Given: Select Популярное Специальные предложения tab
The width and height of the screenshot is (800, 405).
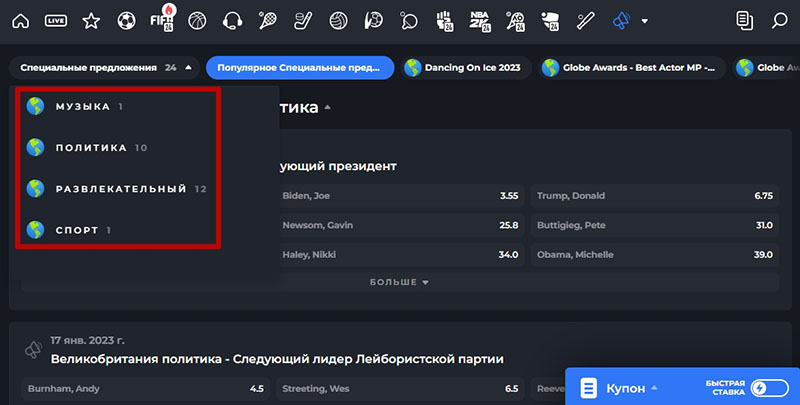Looking at the screenshot, I should pos(300,67).
